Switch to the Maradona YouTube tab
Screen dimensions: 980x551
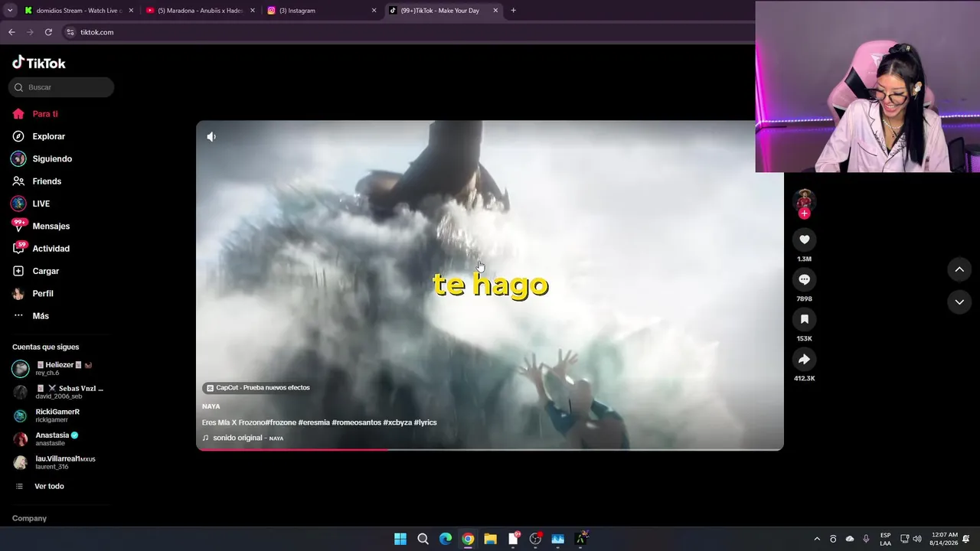201,11
